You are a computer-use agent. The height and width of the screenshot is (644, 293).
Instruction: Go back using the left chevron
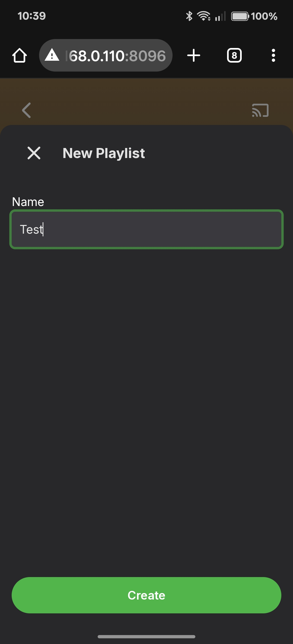[26, 110]
